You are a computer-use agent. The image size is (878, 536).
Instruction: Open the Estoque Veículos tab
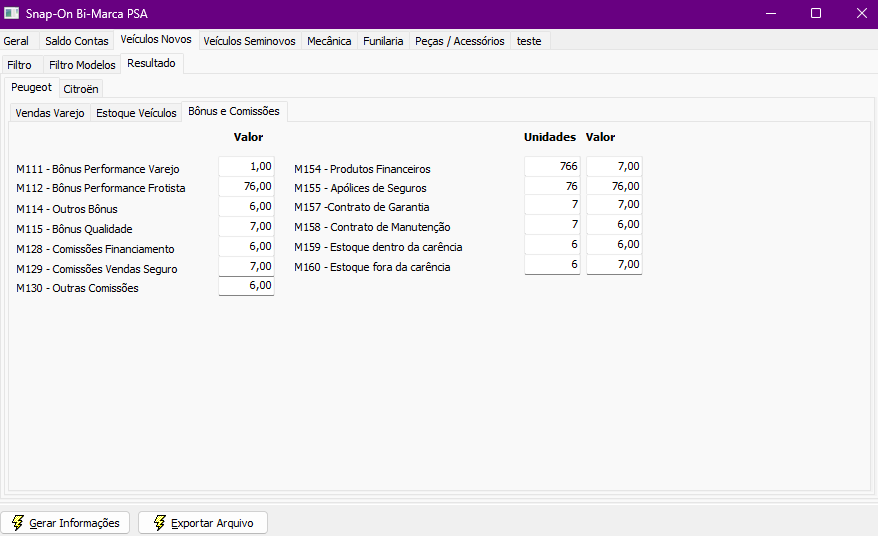(136, 113)
